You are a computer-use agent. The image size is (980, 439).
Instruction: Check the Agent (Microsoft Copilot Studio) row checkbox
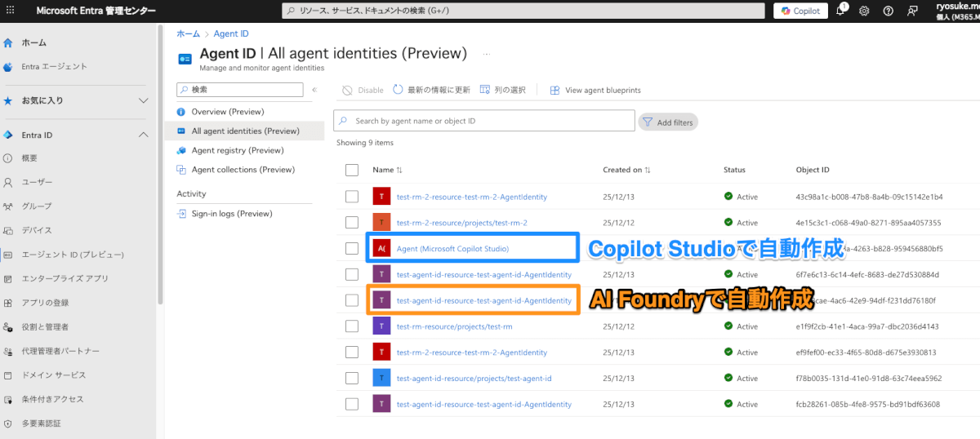tap(352, 248)
